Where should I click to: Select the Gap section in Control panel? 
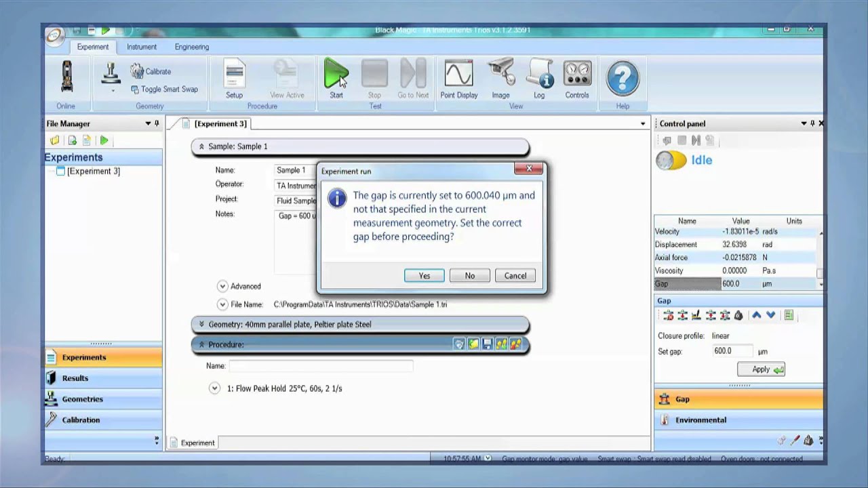[x=738, y=399]
